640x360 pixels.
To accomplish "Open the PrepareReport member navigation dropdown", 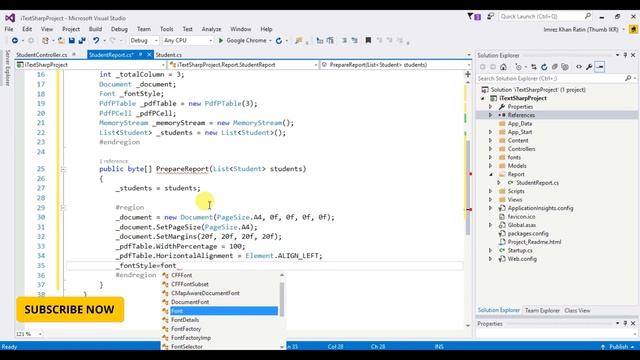I will point(395,65).
